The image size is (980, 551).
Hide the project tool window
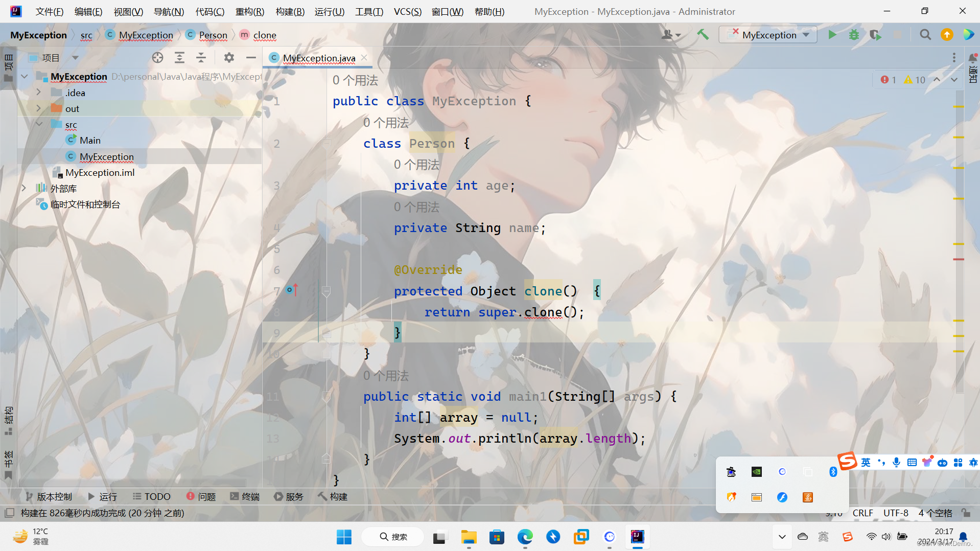pyautogui.click(x=251, y=58)
